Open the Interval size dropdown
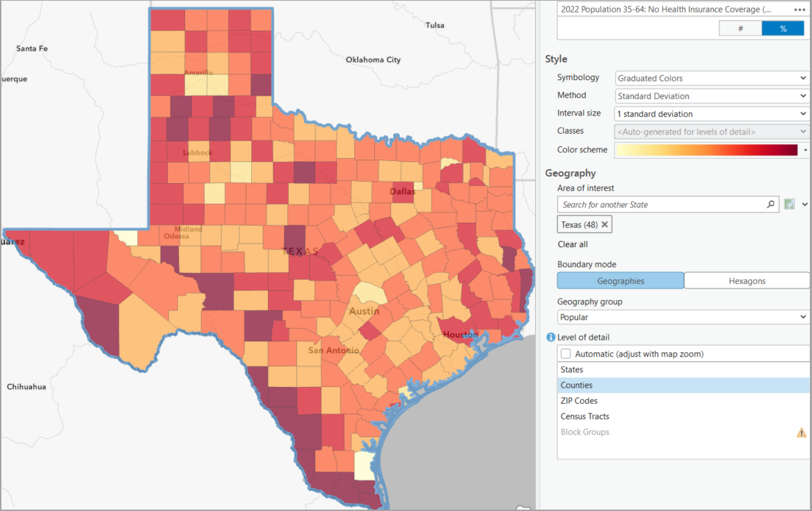 (x=710, y=113)
